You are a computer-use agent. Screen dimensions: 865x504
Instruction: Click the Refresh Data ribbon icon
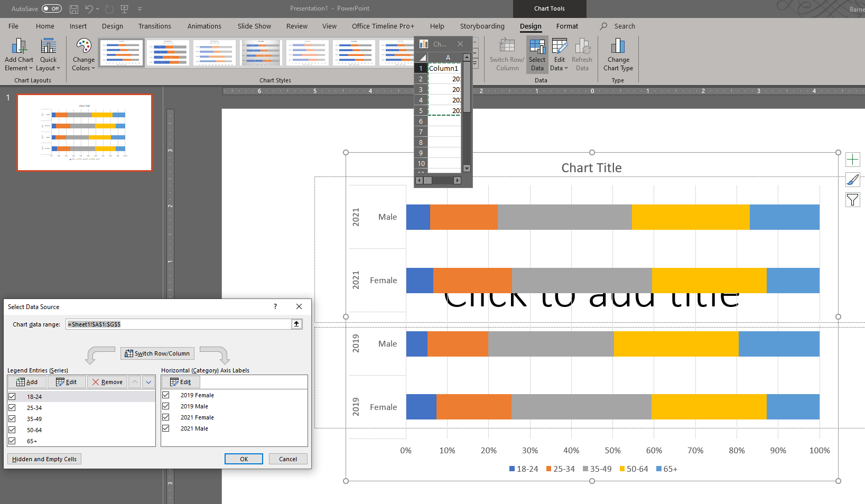(582, 46)
